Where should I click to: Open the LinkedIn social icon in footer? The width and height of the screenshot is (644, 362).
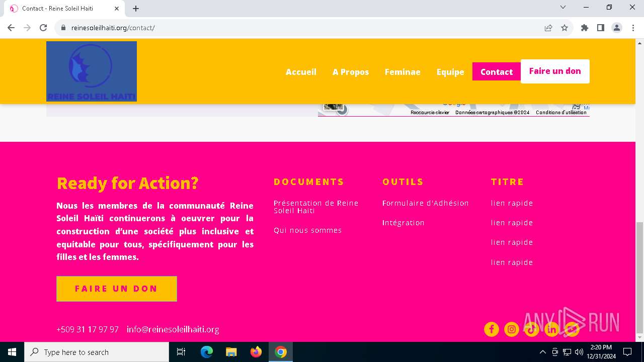[552, 329]
